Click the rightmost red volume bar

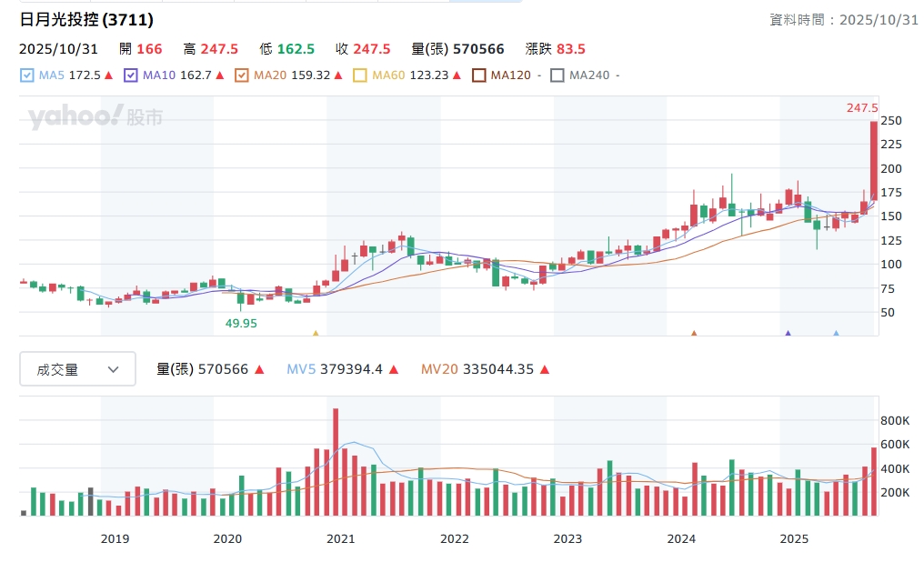point(874,481)
